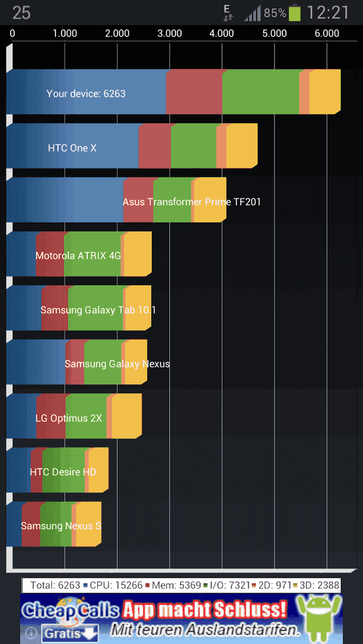363x644 pixels.
Task: Tap the EDGE data indicator icon
Action: click(x=228, y=13)
